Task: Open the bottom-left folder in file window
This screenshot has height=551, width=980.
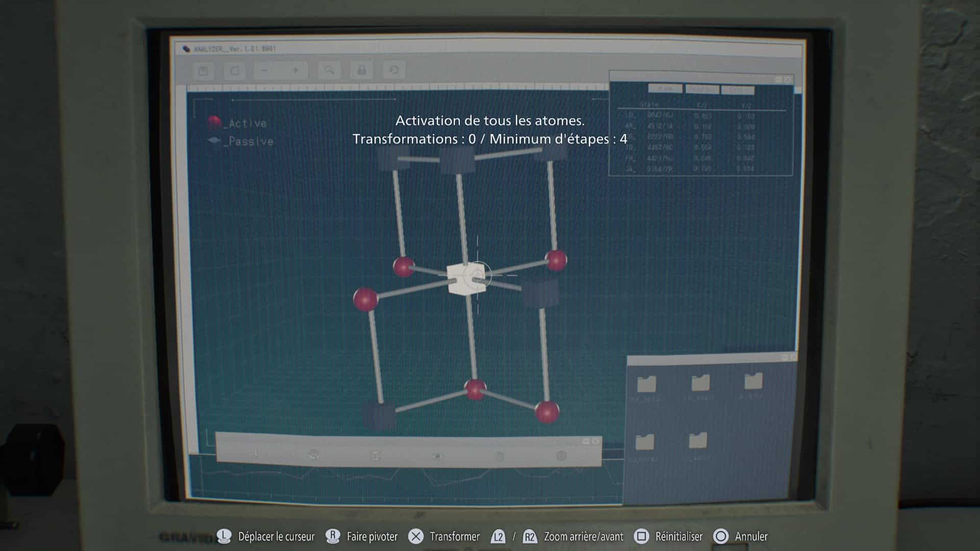Action: coord(645,442)
